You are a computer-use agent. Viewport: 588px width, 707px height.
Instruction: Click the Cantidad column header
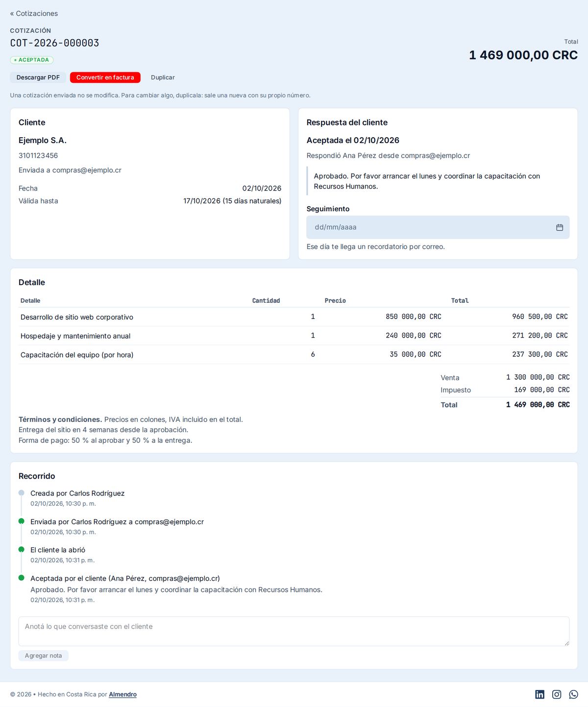tap(266, 301)
